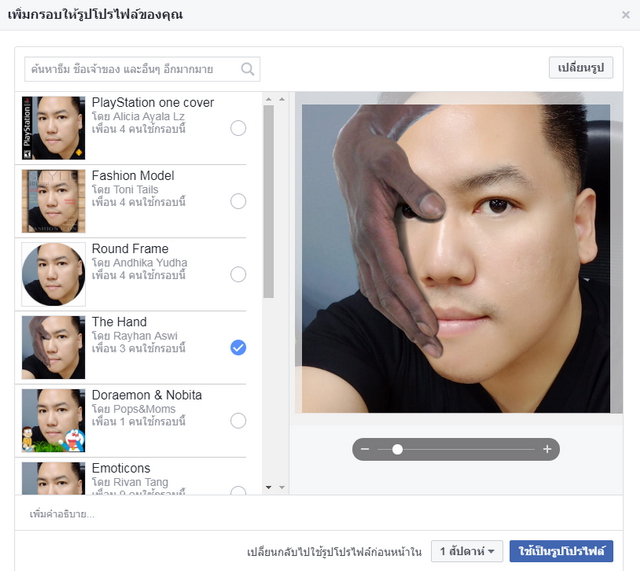Click the frame list scrollbar thumb
640x571 pixels.
(268, 200)
